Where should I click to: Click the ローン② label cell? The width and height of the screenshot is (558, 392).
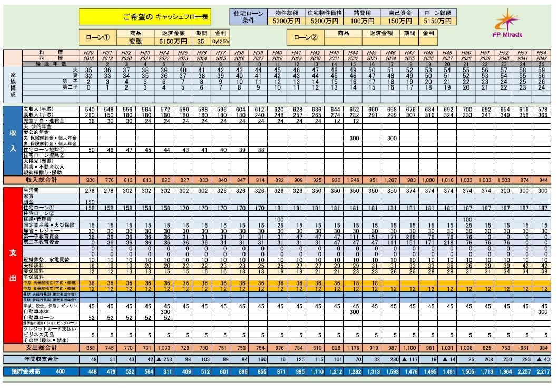pos(306,37)
